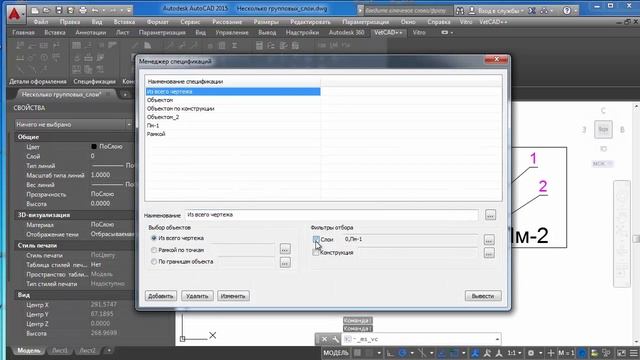Switch to the Аннотации ribbon tab
Viewport: 640px width, 360px height.
tap(90, 32)
